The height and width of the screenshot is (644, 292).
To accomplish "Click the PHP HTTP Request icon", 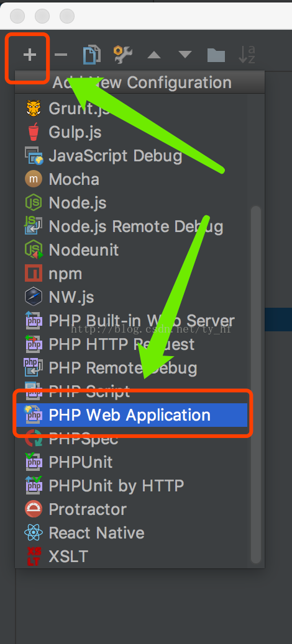I will click(34, 344).
